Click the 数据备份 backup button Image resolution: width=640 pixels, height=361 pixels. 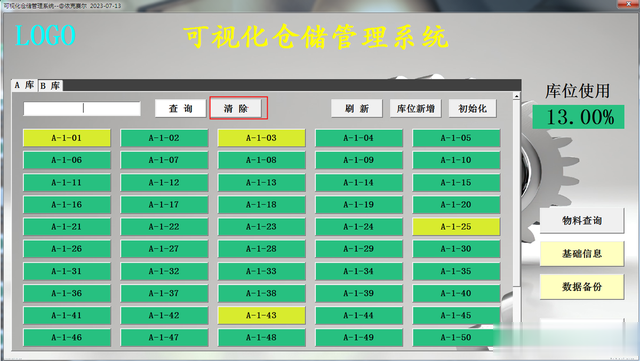pyautogui.click(x=582, y=287)
